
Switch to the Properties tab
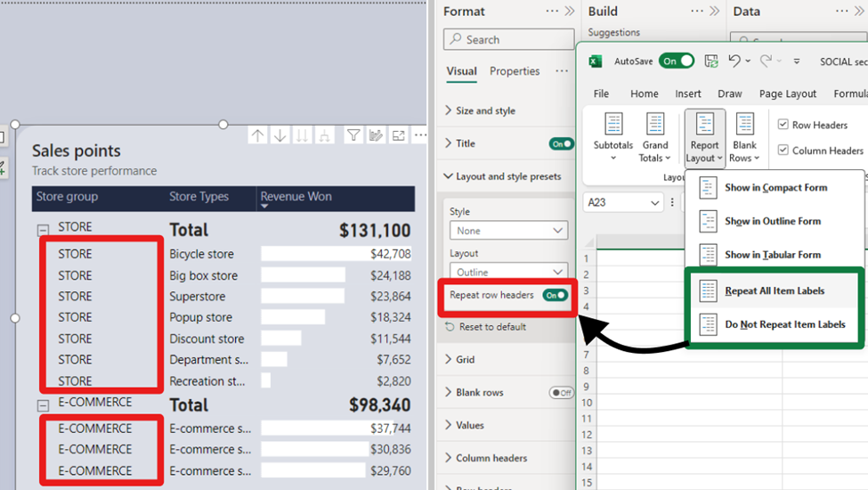point(515,71)
